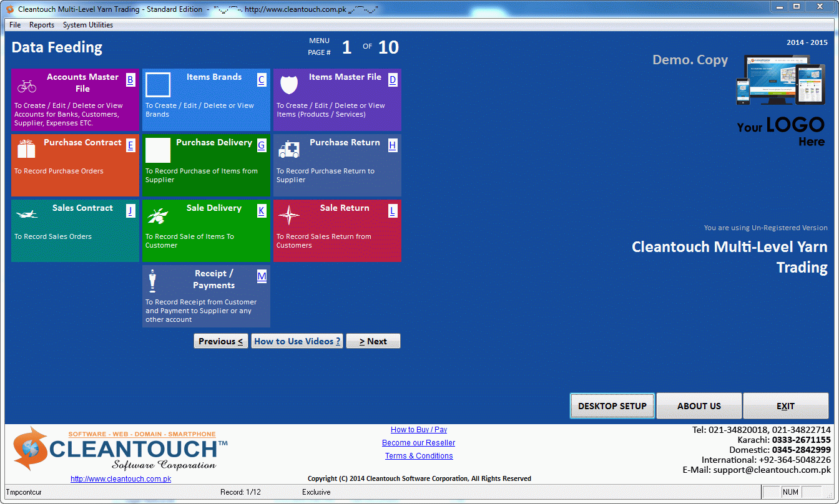Click the ABOUT US button

[699, 406]
